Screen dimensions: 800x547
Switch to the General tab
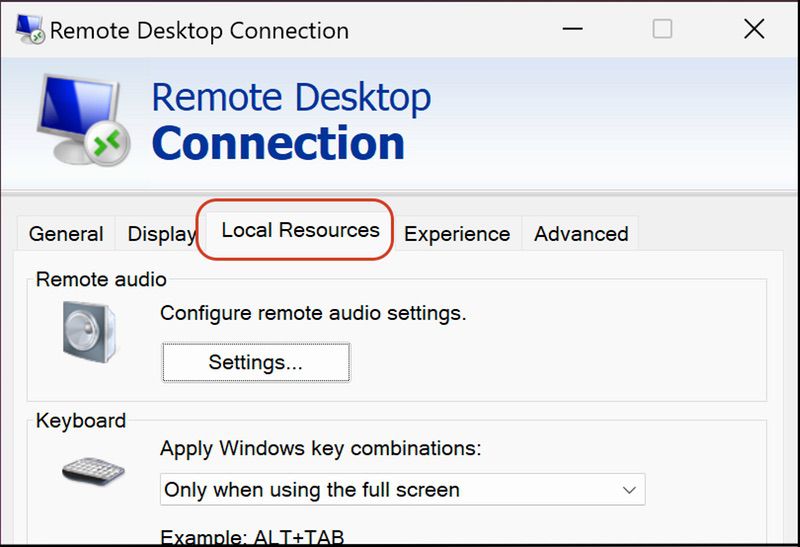[66, 234]
